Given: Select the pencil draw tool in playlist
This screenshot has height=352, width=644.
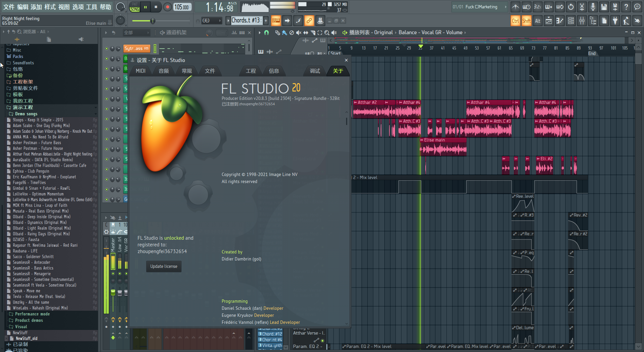Looking at the screenshot, I should pos(277,33).
